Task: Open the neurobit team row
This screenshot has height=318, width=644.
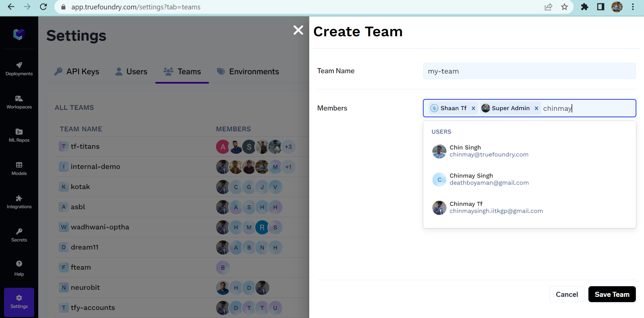Action: click(182, 287)
